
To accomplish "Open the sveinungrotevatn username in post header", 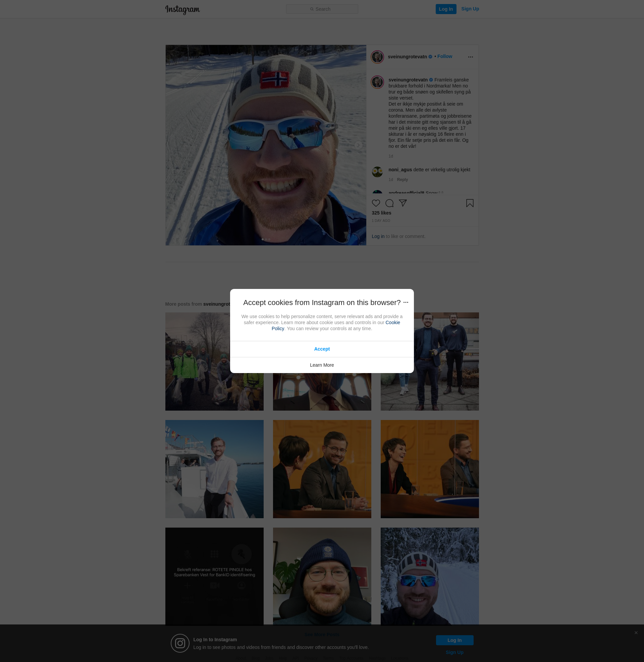I will tap(407, 57).
